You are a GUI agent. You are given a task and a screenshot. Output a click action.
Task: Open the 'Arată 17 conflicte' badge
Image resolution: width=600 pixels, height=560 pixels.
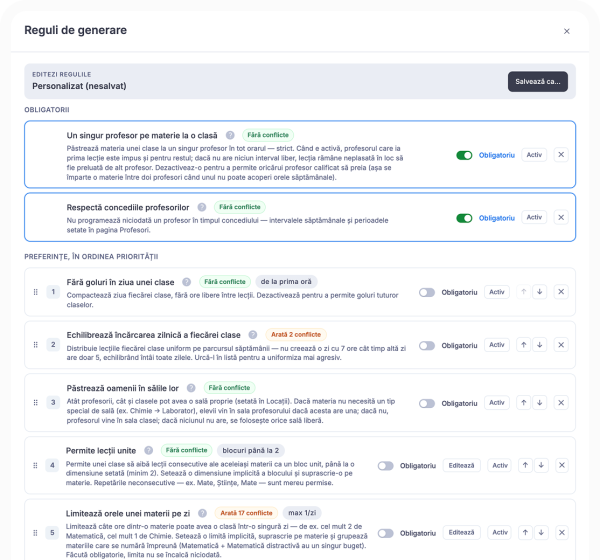[x=246, y=513]
